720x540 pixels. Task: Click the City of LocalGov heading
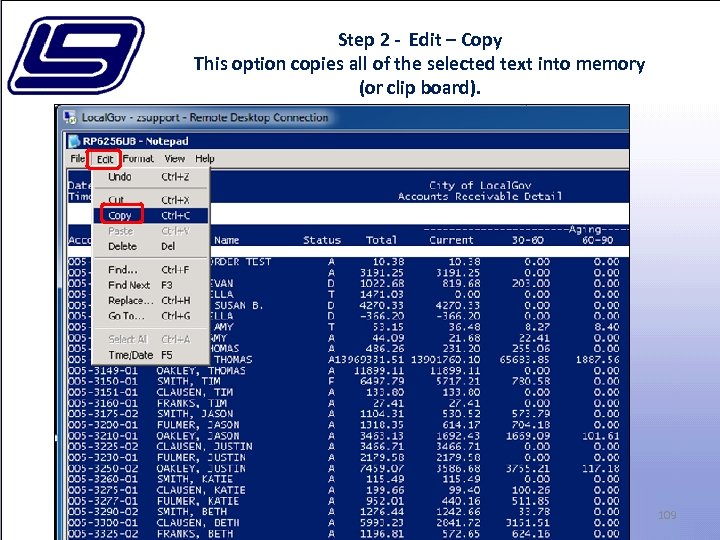pyautogui.click(x=480, y=186)
